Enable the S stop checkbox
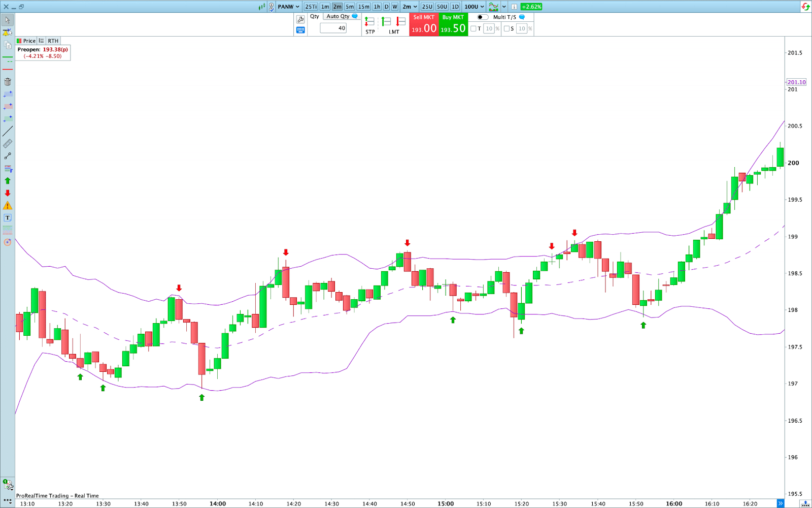 coord(506,29)
